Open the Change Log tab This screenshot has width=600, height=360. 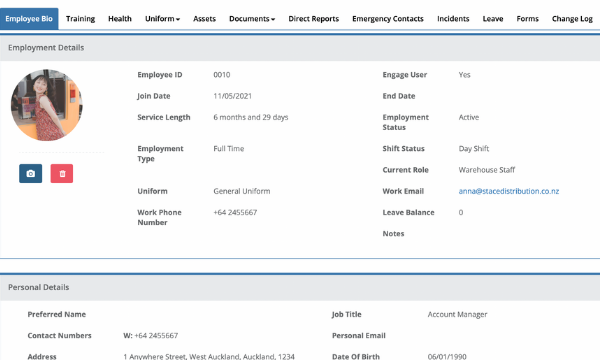click(x=572, y=19)
